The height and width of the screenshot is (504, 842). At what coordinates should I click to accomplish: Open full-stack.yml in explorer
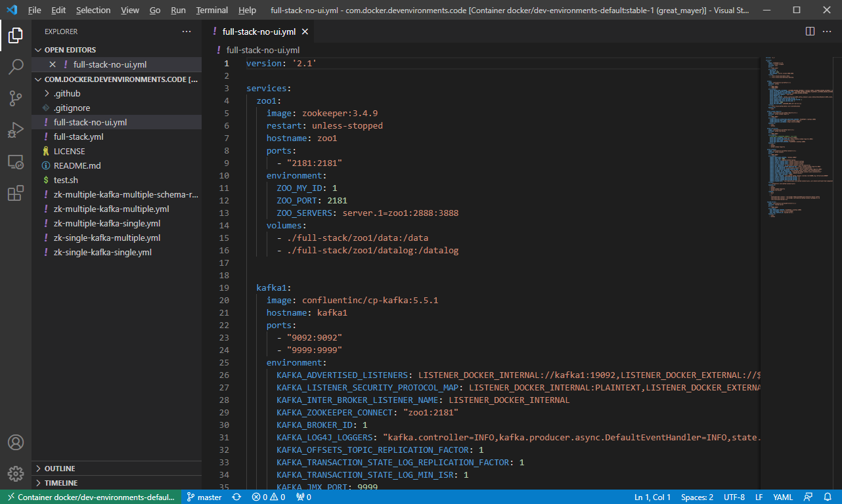click(x=117, y=136)
